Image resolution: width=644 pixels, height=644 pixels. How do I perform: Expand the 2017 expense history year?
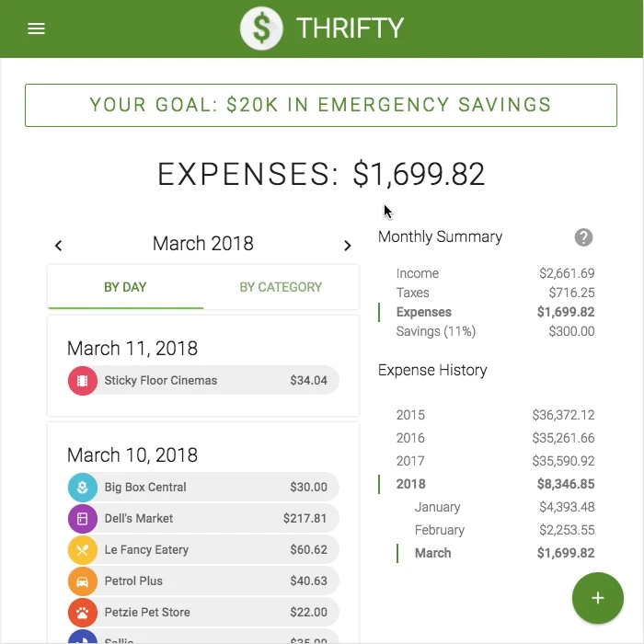[x=495, y=461]
